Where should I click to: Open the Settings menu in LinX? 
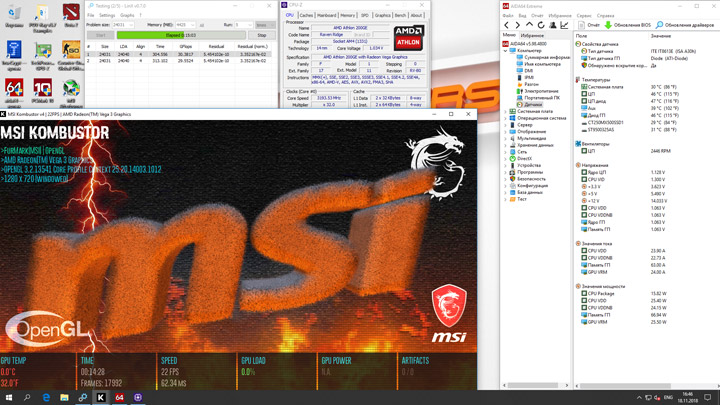click(107, 15)
